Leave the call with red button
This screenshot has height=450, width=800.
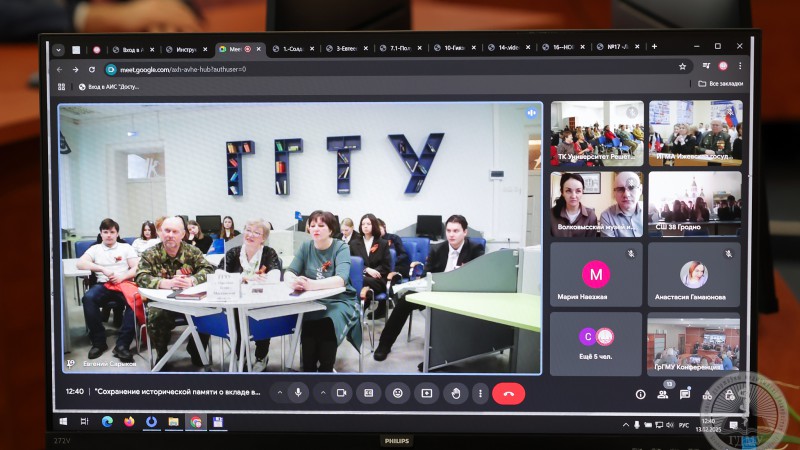[508, 393]
